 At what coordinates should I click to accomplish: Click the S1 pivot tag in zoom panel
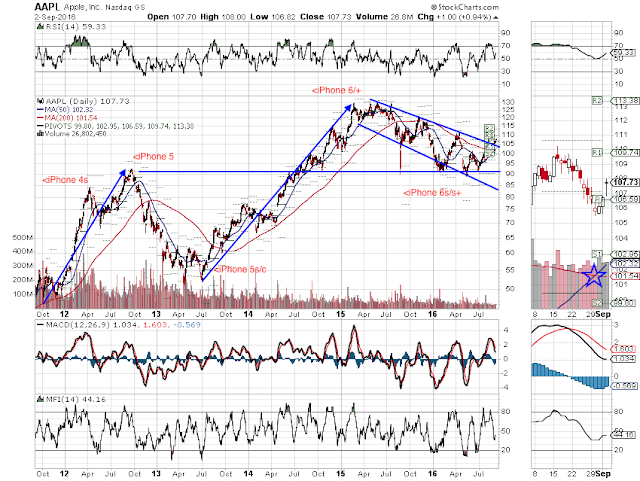pos(597,253)
